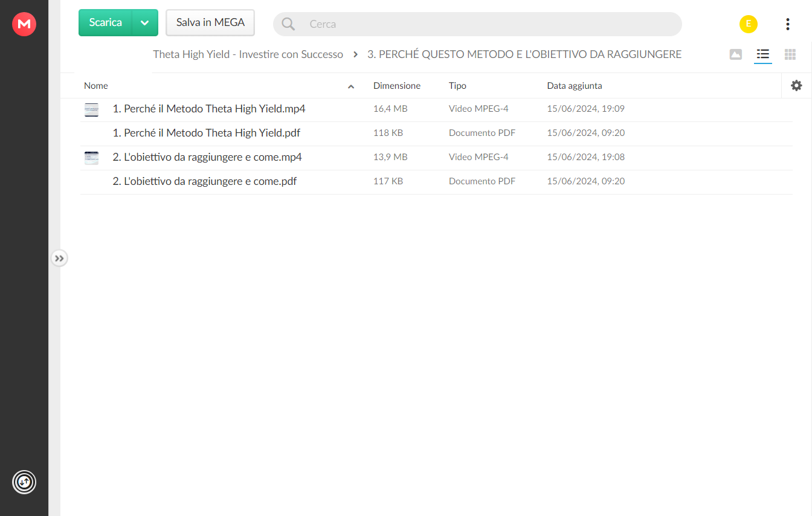Sort by Dimensione column
This screenshot has width=812, height=516.
(397, 86)
